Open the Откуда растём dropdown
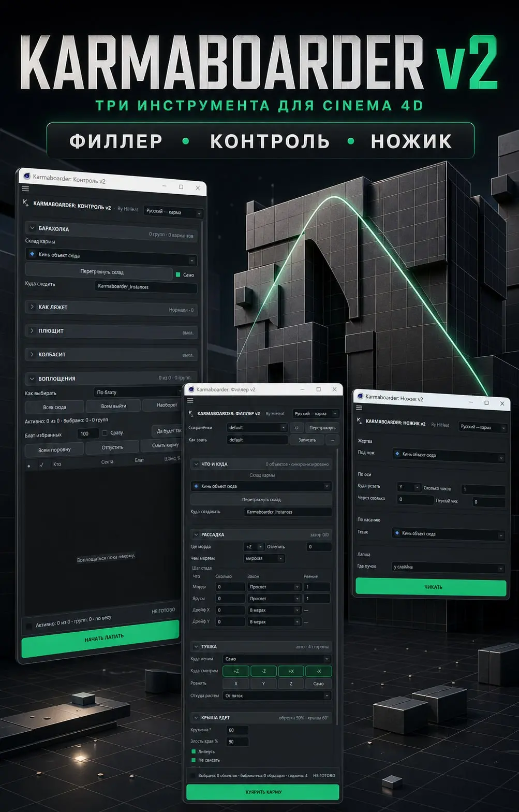The image size is (519, 812). point(277,696)
